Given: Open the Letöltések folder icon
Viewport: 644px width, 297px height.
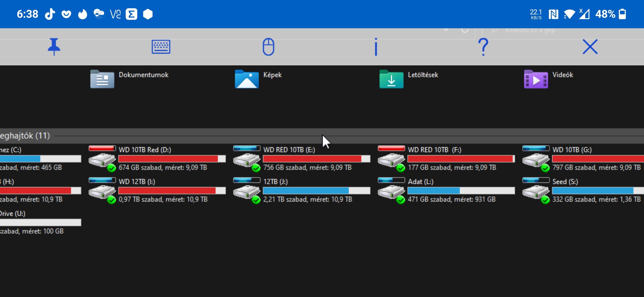Looking at the screenshot, I should coord(391,79).
